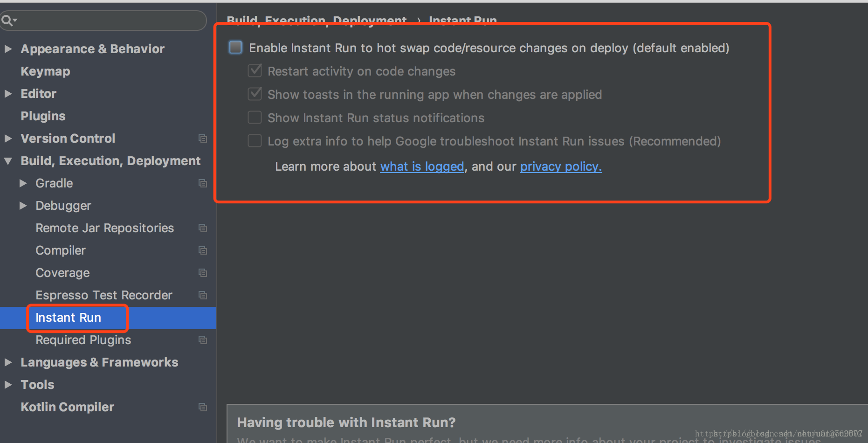This screenshot has width=868, height=443.
Task: Open the Kotlin Compiler settings page
Action: 67,407
